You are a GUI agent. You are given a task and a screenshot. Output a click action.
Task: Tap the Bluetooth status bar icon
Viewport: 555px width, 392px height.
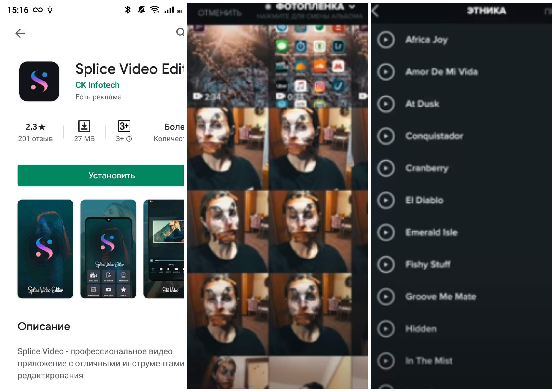128,10
